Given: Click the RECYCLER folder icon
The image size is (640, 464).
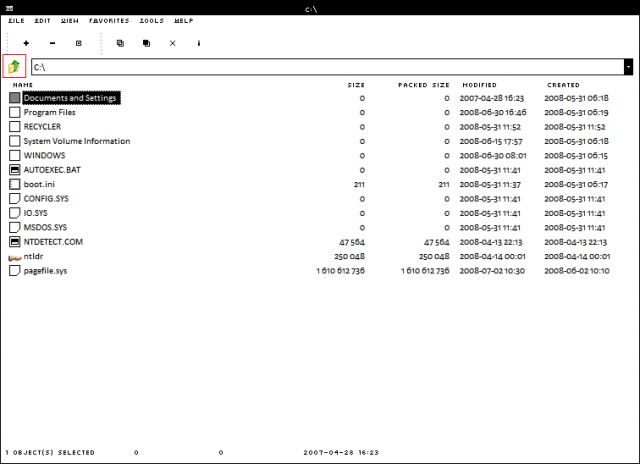Looking at the screenshot, I should click(15, 127).
